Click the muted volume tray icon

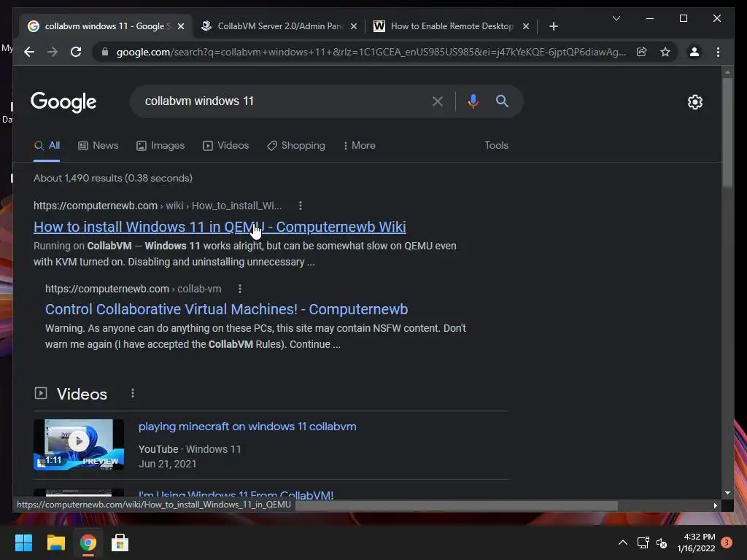tap(661, 542)
